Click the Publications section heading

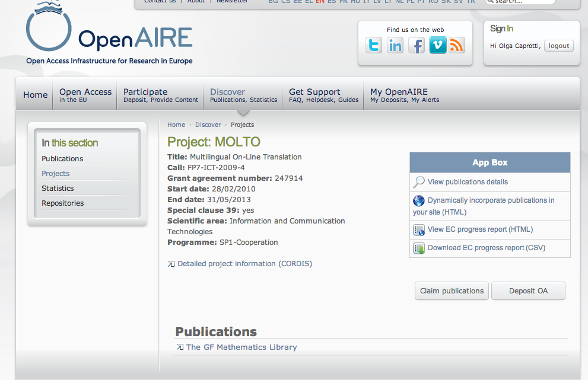[x=216, y=331]
